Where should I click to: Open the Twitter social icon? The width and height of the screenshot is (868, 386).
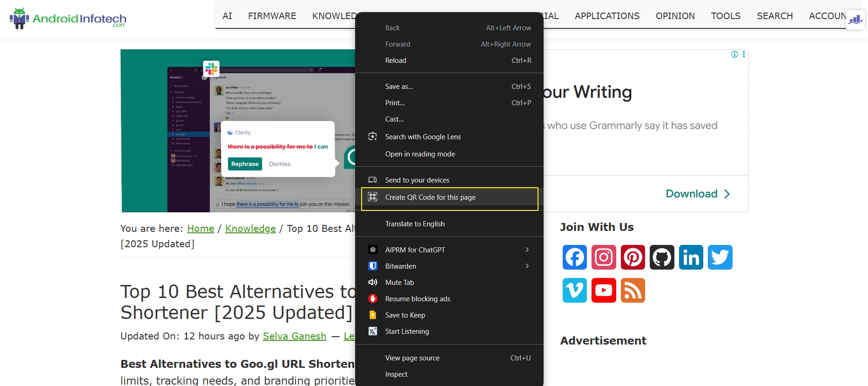(x=720, y=257)
